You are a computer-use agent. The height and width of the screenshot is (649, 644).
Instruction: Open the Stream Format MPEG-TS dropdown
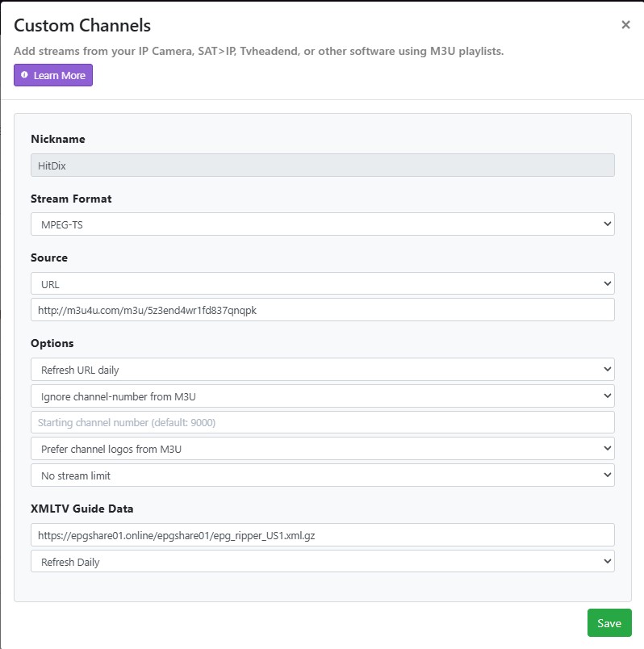[322, 224]
